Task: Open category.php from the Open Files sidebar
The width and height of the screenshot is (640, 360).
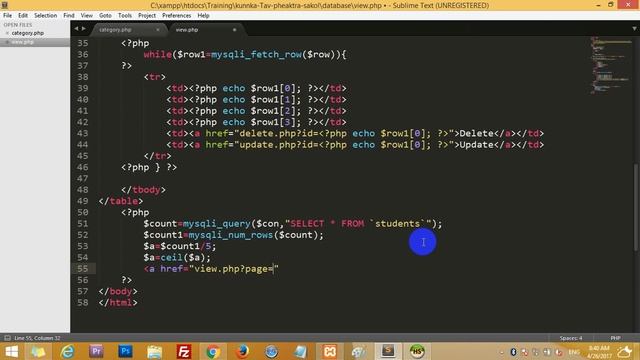Action: [x=28, y=33]
